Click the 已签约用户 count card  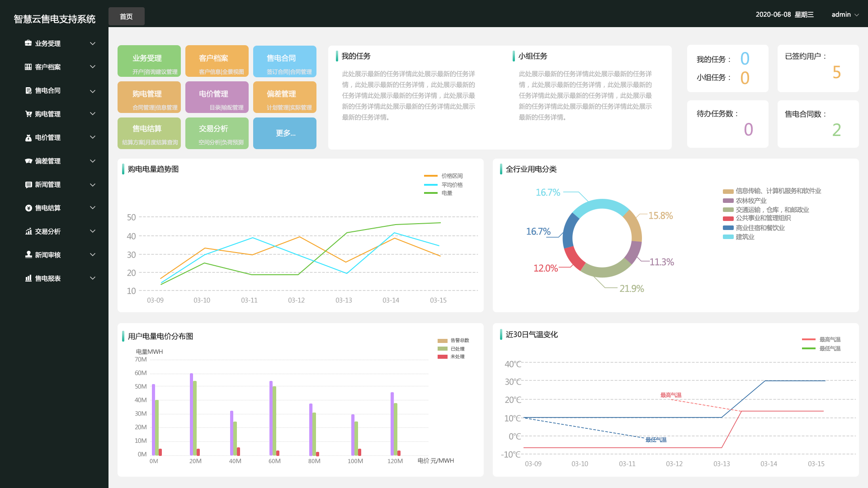point(818,68)
